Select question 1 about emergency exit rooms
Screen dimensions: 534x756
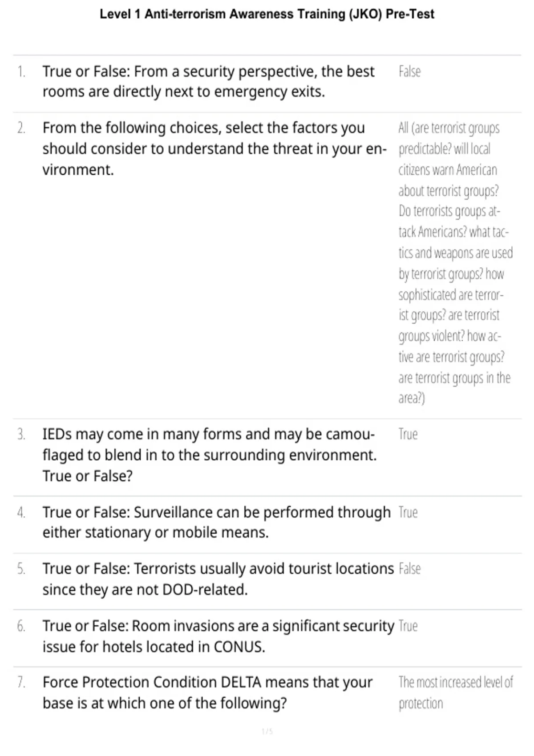pos(208,81)
